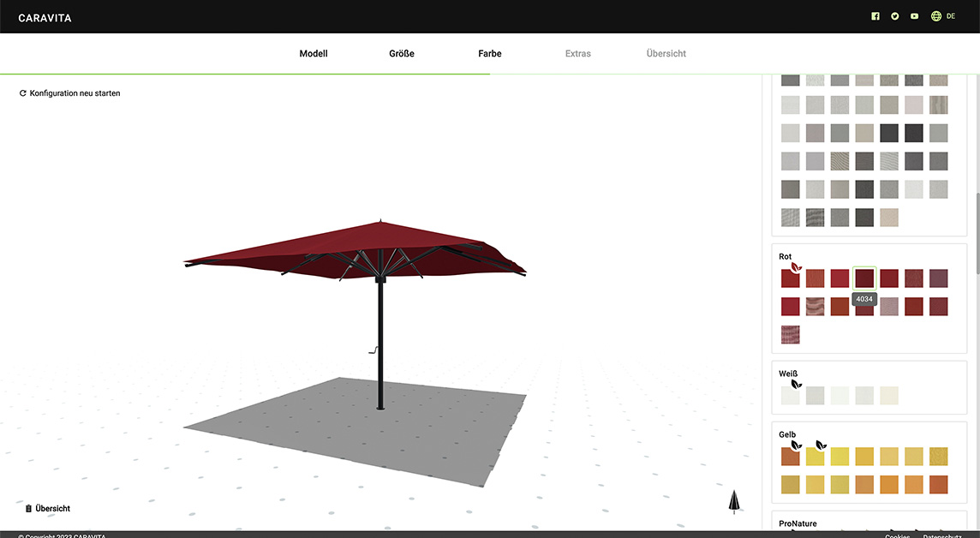Pick checkered first swatch in gray grid's bottom row
The image size is (980, 538).
point(791,218)
